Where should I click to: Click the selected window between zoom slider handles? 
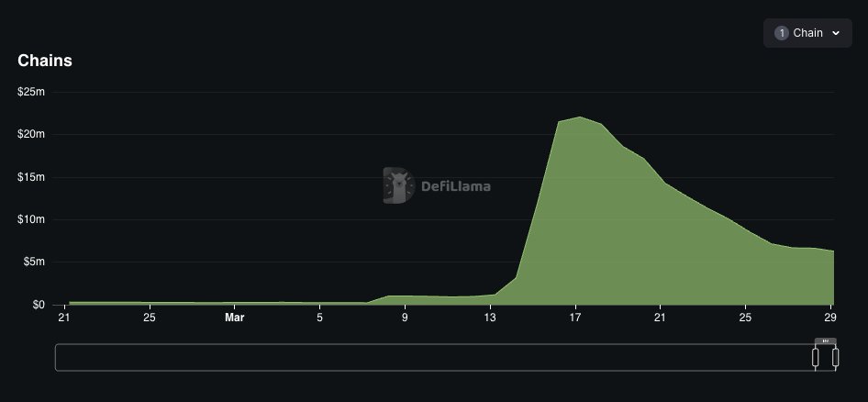pyautogui.click(x=826, y=358)
